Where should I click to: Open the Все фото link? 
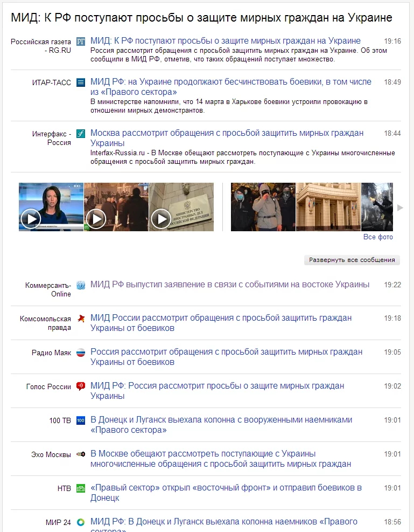click(x=378, y=237)
